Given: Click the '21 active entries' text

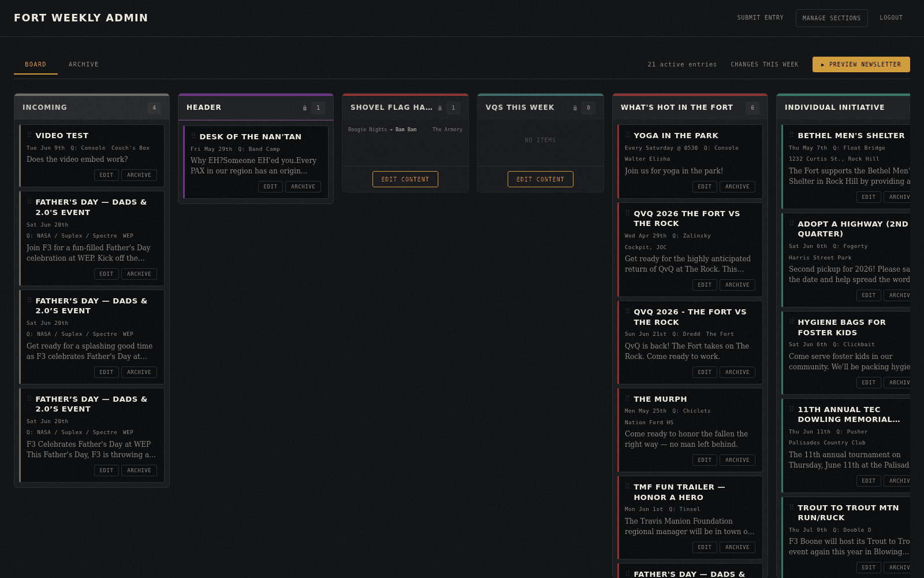Looking at the screenshot, I should click(x=682, y=65).
